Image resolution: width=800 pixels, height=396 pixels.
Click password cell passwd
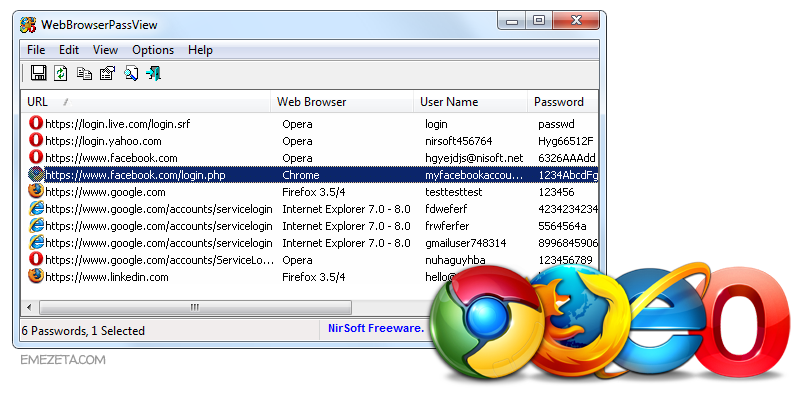point(556,124)
